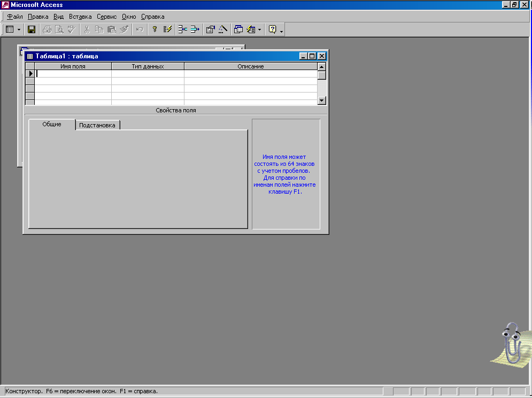Screen dimensions: 532x398
Task: Select the current row via its arrow selector
Action: point(30,73)
